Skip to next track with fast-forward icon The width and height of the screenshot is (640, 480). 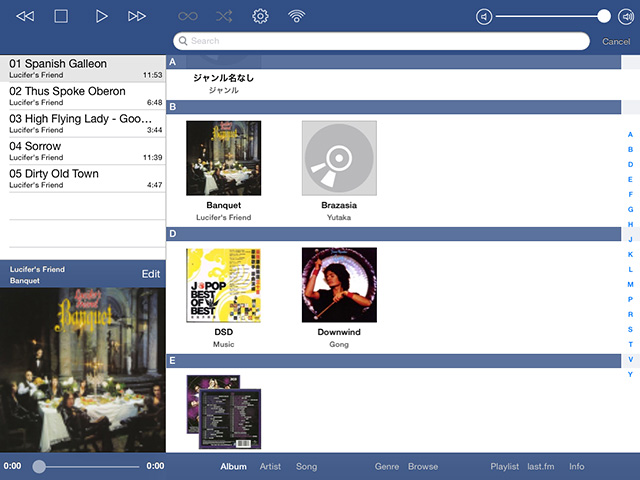point(137,16)
